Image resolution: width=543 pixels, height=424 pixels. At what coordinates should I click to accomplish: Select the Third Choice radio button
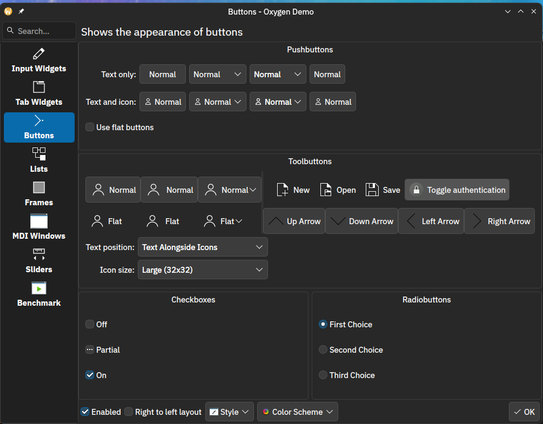coord(347,375)
